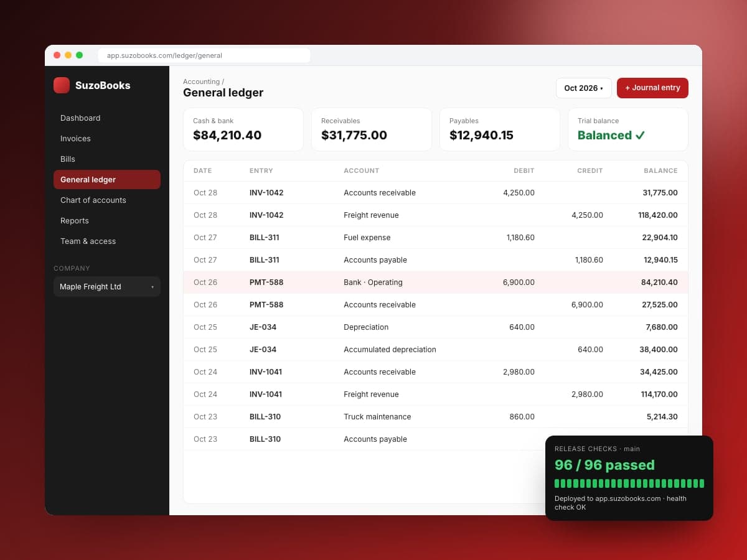Open BILL-311 on the Accounts payable row
Image resolution: width=747 pixels, height=560 pixels.
265,260
